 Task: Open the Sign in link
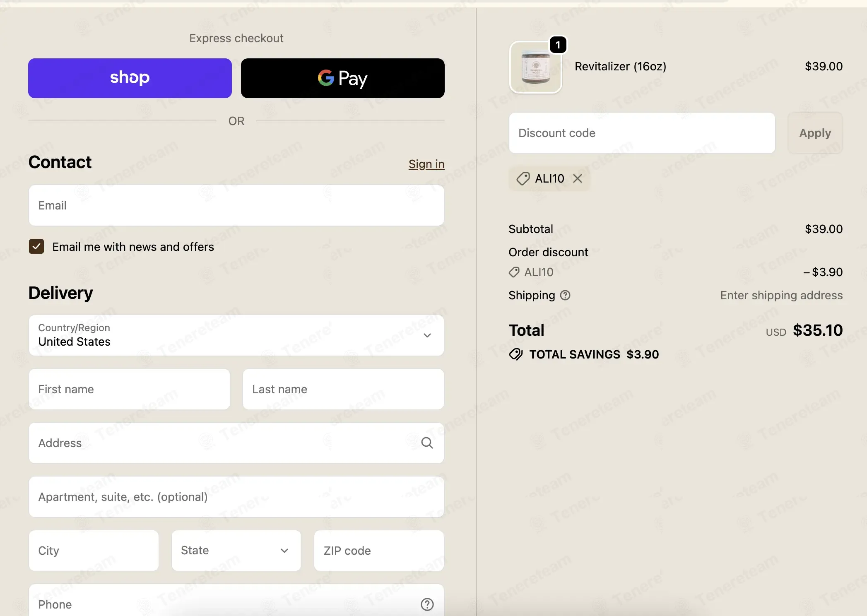click(426, 164)
